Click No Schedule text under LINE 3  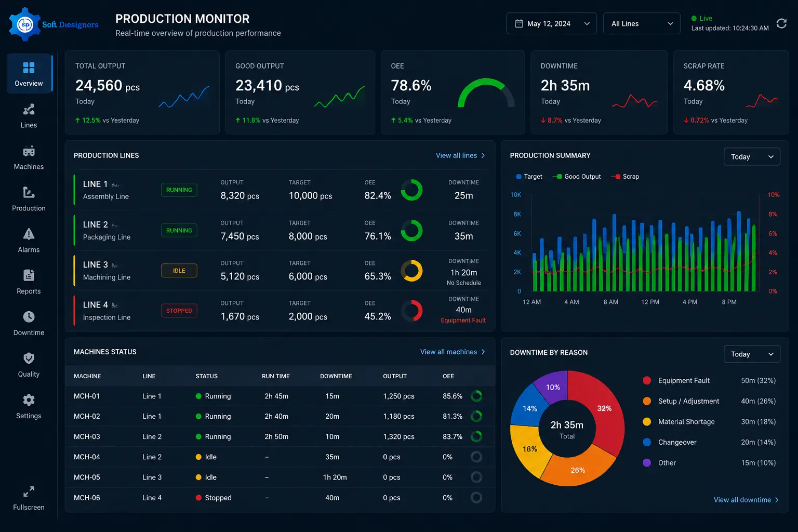[464, 283]
